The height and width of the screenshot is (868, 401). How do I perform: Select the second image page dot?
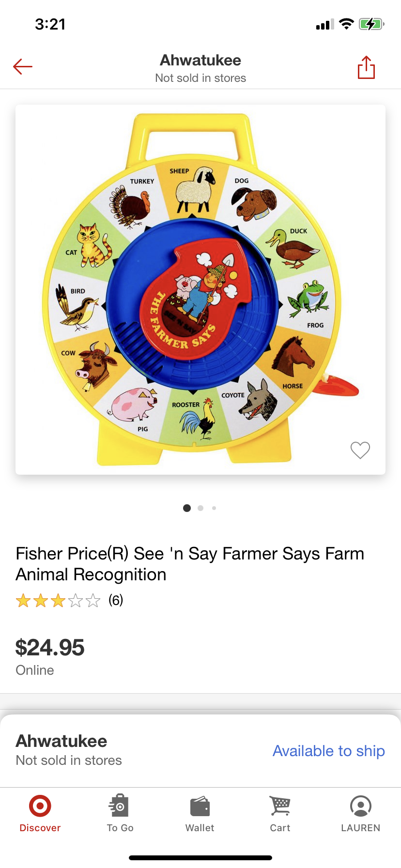[x=200, y=508]
